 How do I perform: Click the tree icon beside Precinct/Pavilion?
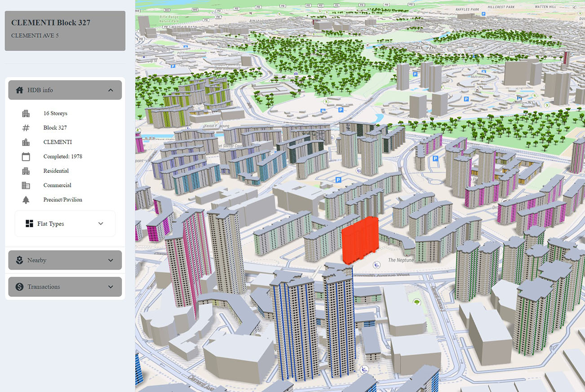pos(26,200)
